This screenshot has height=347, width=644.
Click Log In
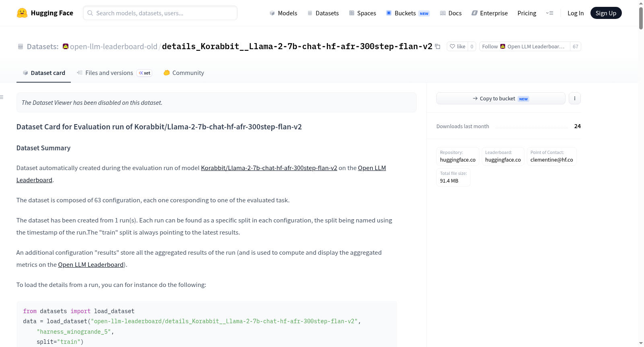pyautogui.click(x=576, y=13)
